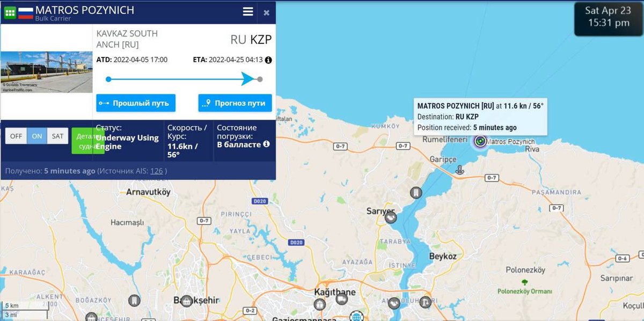
Task: Click the map marker icon near Sarıyer
Action: pyautogui.click(x=391, y=217)
